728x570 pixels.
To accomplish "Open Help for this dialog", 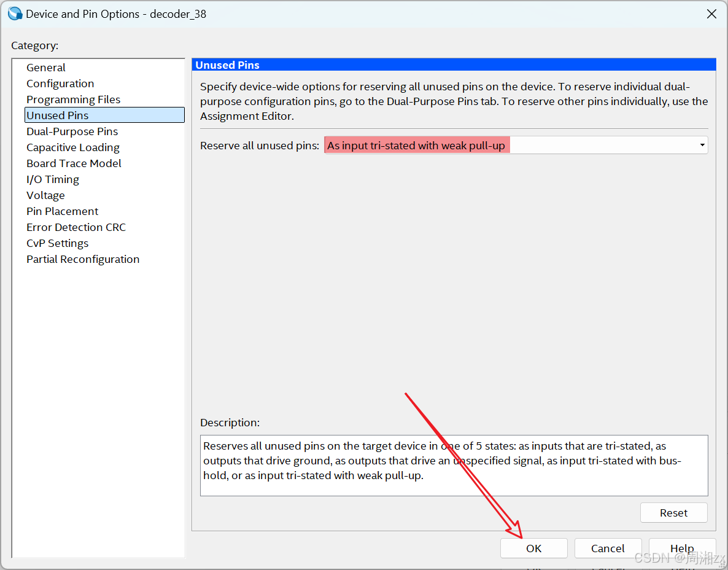I will pos(682,548).
